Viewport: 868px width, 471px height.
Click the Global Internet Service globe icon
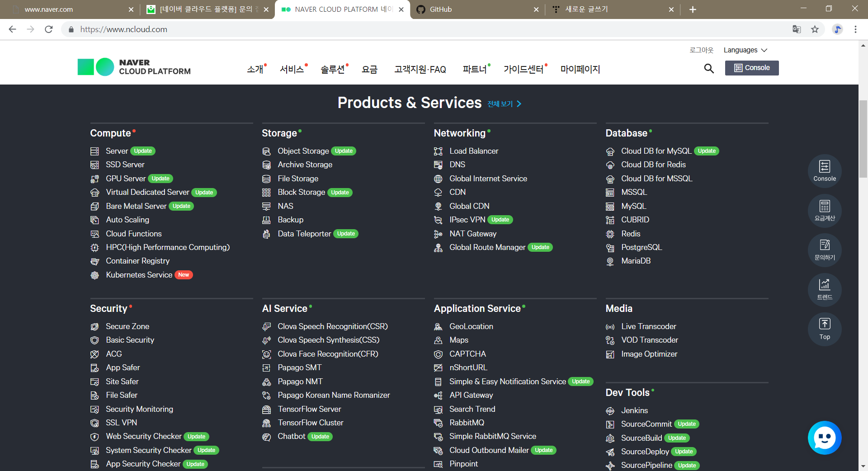[438, 179]
